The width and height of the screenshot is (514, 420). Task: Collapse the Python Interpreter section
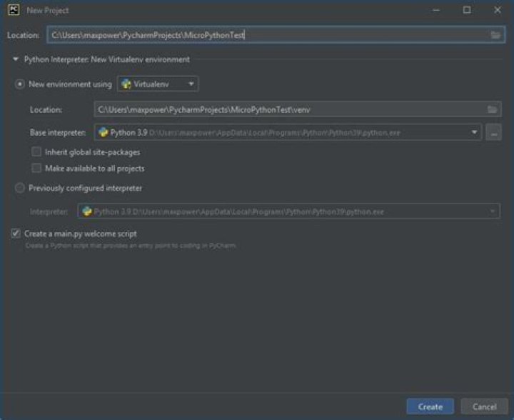(16, 60)
